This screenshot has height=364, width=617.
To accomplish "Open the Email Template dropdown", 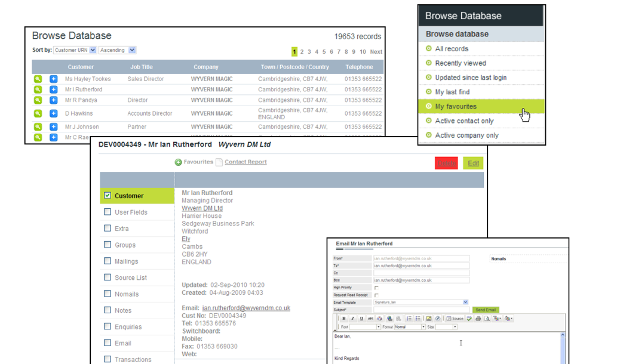I will pyautogui.click(x=421, y=303).
